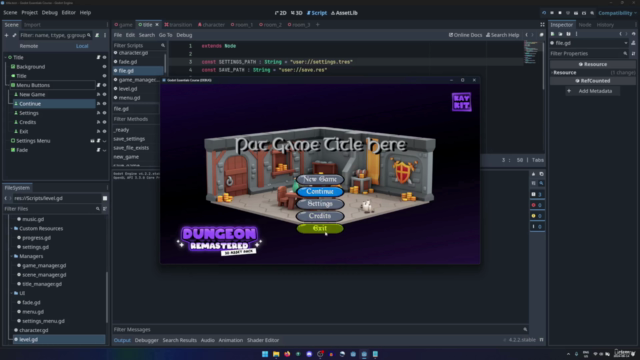640x360 pixels.
Task: Stop running project icon
Action: coord(560,13)
